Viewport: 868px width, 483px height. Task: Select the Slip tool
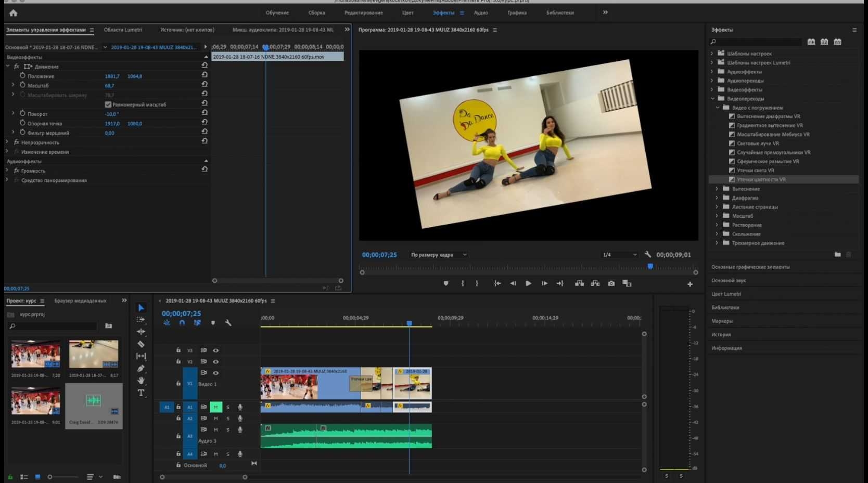(141, 356)
